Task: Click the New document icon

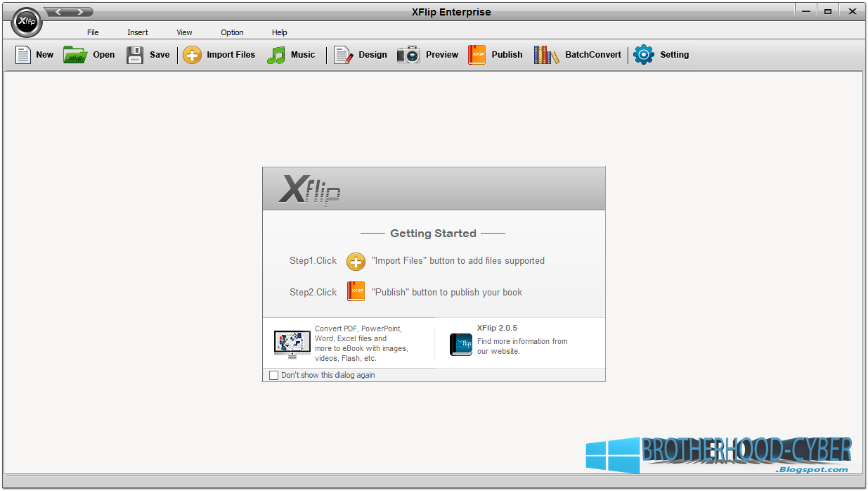Action: tap(23, 55)
